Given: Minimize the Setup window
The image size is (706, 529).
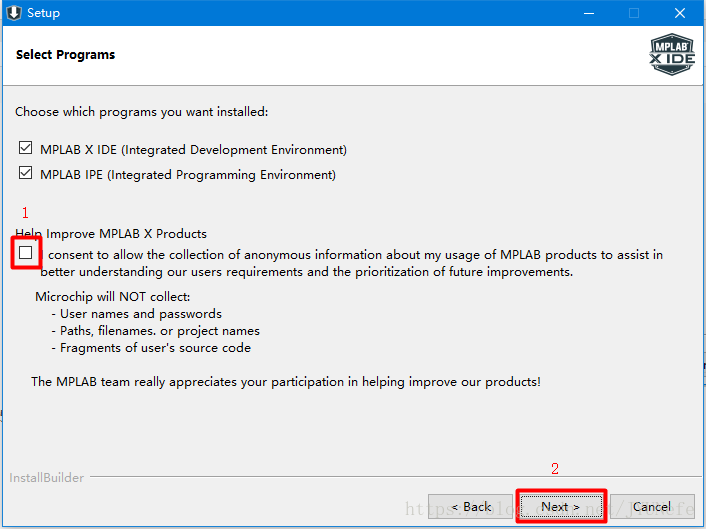Looking at the screenshot, I should (x=586, y=13).
